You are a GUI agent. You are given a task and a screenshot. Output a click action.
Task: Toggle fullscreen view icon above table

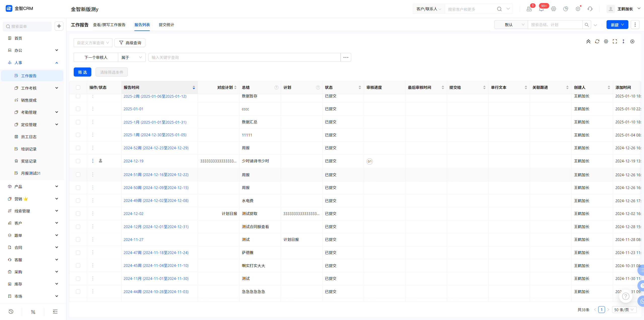[x=615, y=42]
